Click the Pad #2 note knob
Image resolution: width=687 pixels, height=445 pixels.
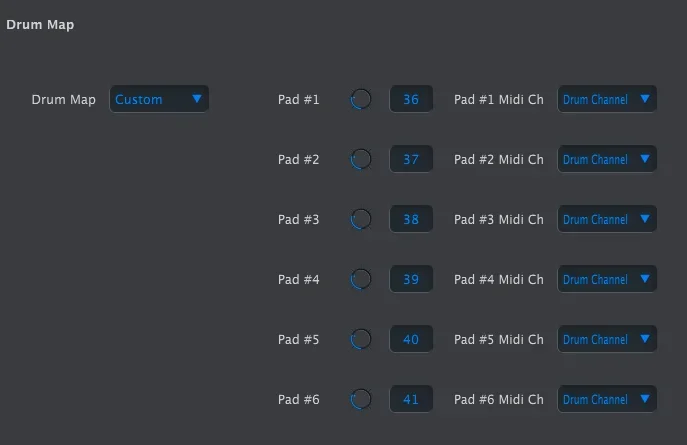click(x=361, y=159)
